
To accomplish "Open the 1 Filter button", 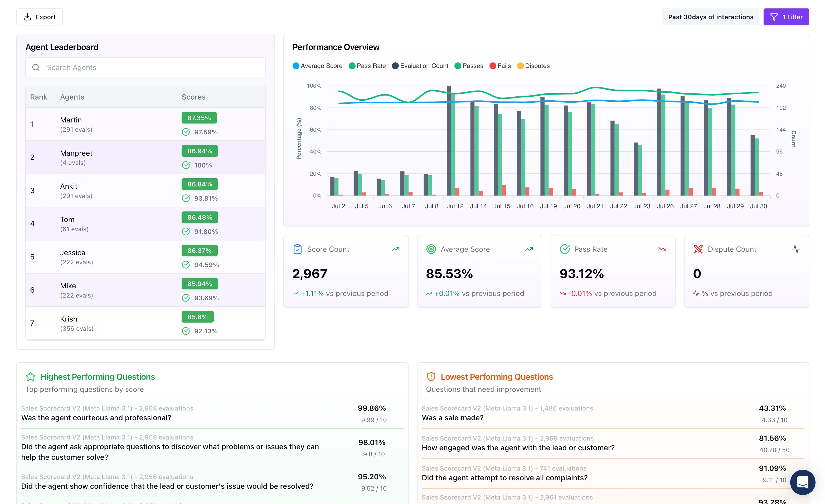I will [x=786, y=17].
